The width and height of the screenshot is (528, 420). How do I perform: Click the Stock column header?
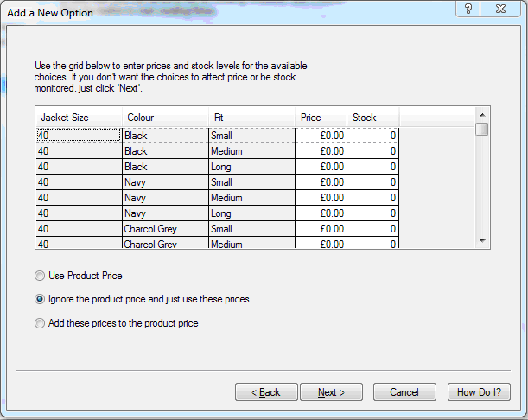[x=372, y=117]
